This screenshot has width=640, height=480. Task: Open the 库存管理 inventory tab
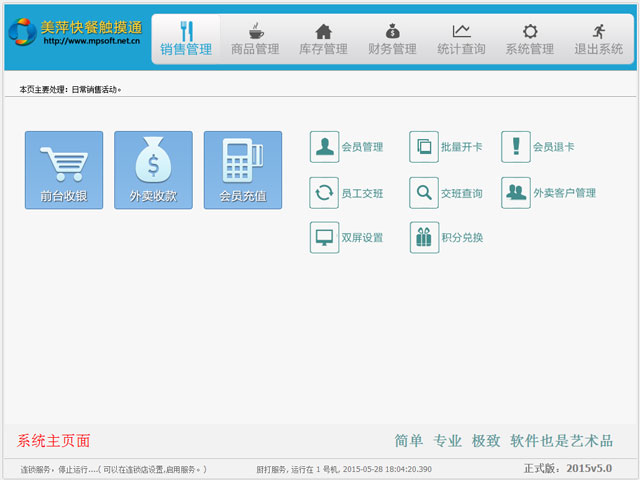pyautogui.click(x=323, y=40)
